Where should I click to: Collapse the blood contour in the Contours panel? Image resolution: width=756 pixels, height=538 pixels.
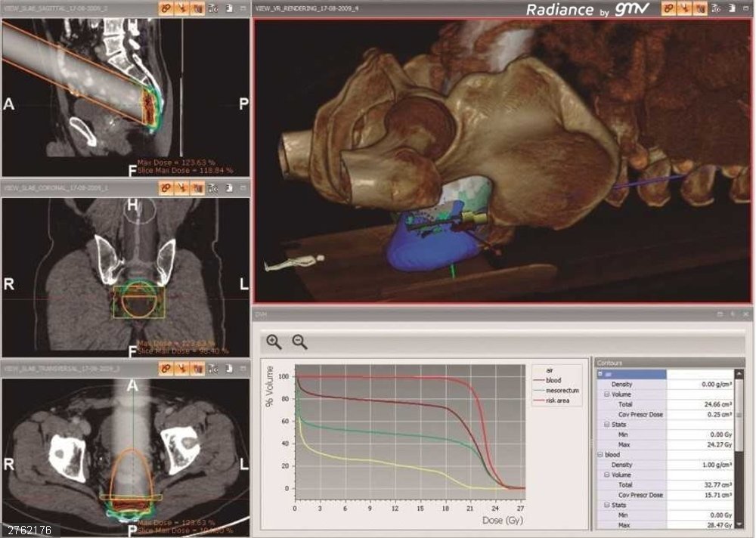(x=600, y=454)
